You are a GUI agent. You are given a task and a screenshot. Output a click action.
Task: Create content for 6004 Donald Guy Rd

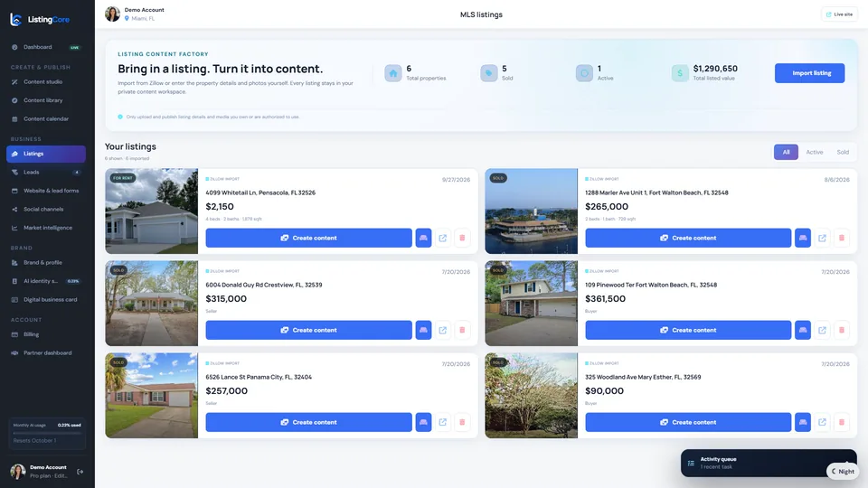click(x=309, y=331)
